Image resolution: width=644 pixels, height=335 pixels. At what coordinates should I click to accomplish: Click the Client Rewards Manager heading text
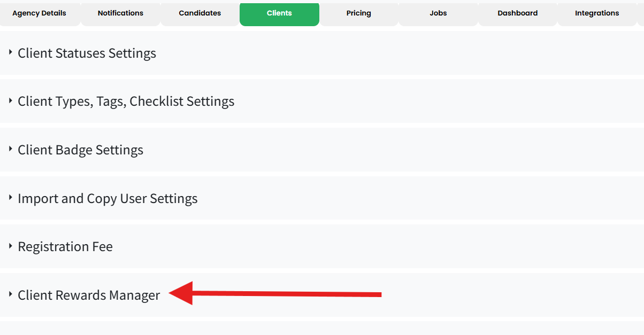[x=89, y=295]
